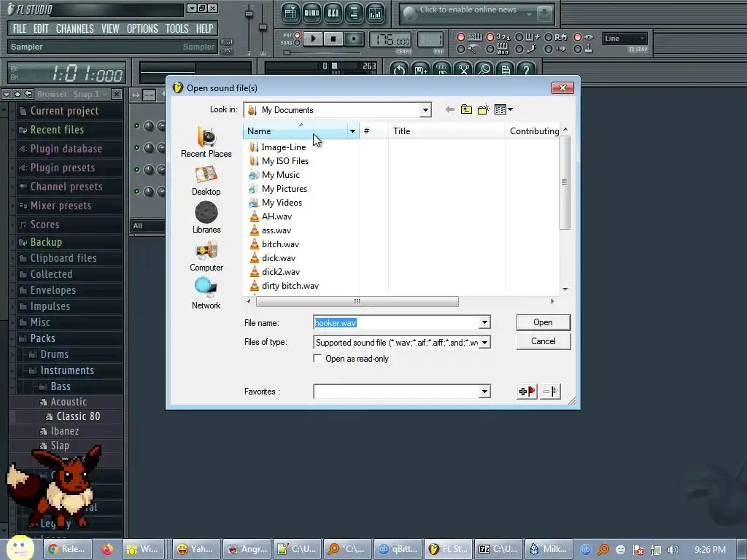Click the Render to wave file icon
The image size is (747, 560).
pos(442,69)
